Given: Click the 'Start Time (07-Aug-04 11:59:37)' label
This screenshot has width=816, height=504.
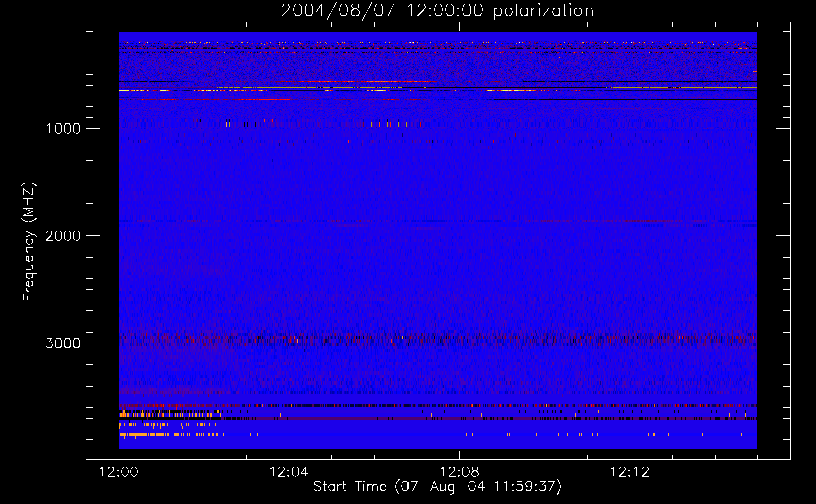Looking at the screenshot, I should pyautogui.click(x=437, y=487).
